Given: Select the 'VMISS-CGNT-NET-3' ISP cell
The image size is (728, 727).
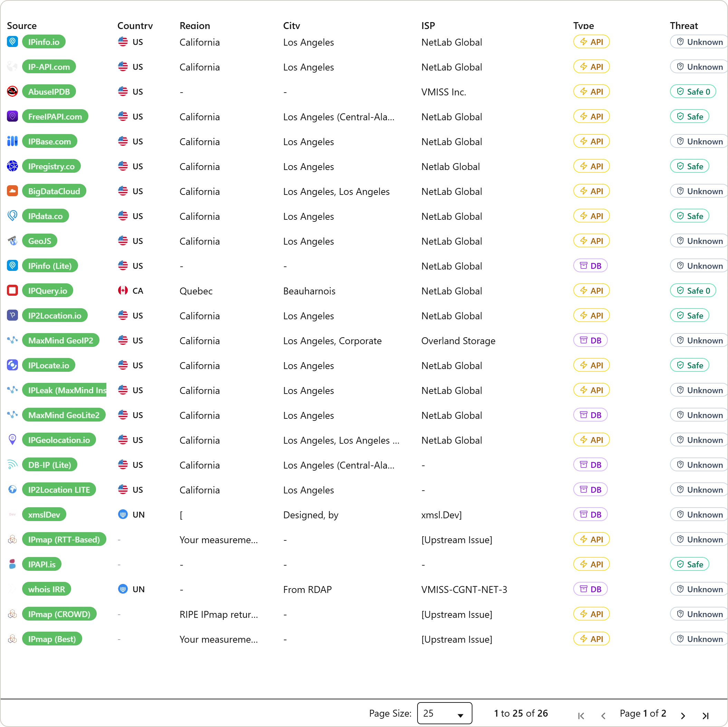Looking at the screenshot, I should pos(464,589).
